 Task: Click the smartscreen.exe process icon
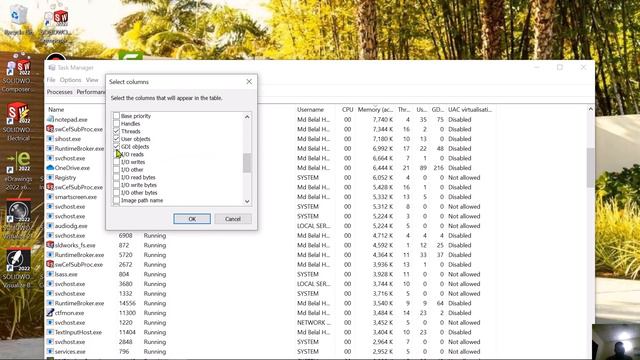pyautogui.click(x=50, y=197)
